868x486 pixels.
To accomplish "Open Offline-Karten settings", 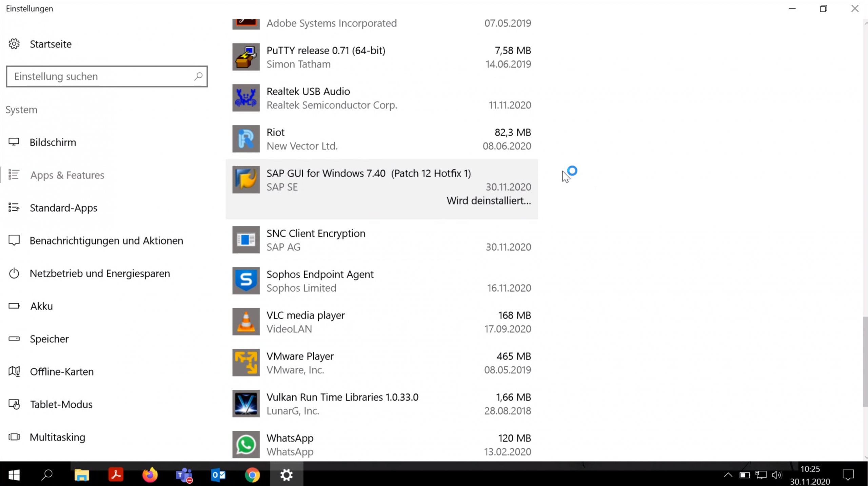I will click(62, 371).
